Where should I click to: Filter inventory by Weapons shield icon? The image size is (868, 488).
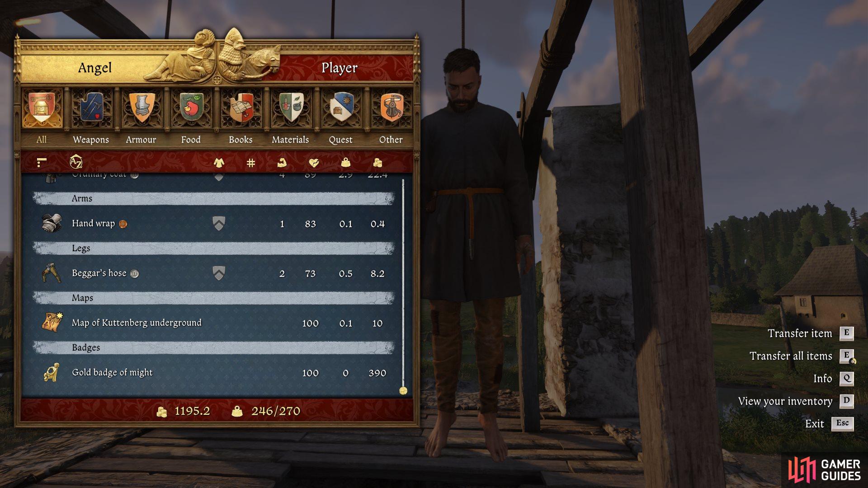91,108
